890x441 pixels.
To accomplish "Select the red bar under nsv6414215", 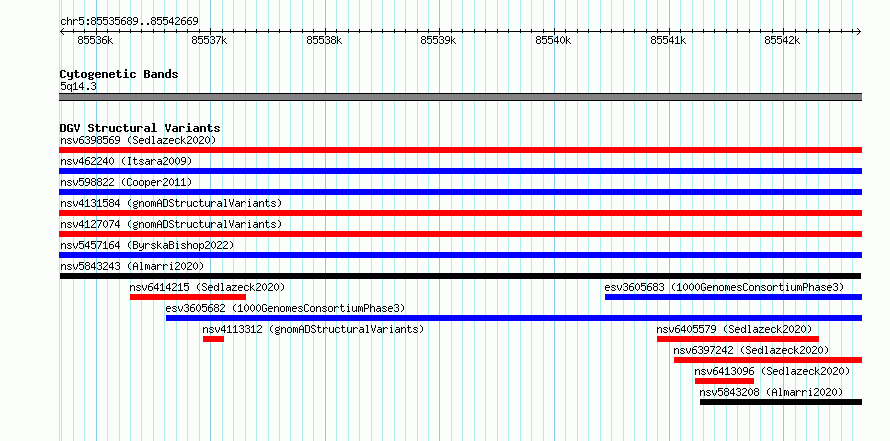I will point(188,297).
